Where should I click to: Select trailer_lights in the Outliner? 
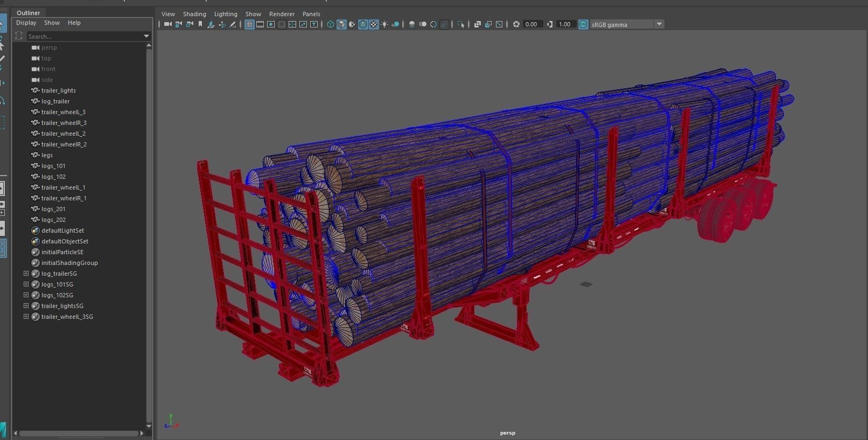coord(58,90)
